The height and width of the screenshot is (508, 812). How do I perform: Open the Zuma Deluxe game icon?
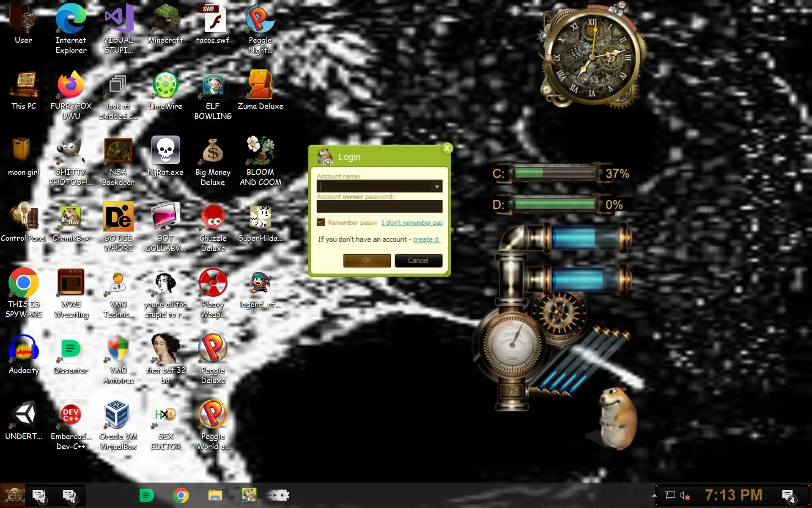tap(260, 86)
